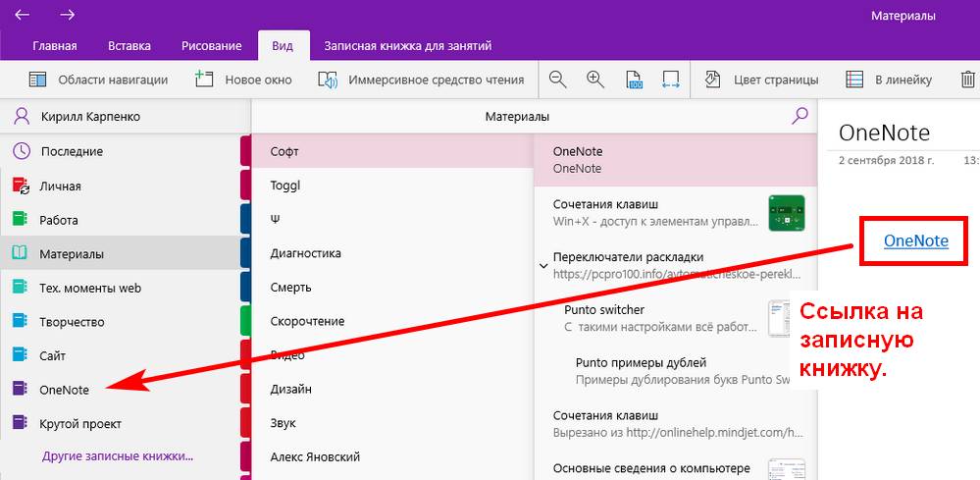Select the Скорочтение section
This screenshot has width=980, height=480.
[391, 321]
